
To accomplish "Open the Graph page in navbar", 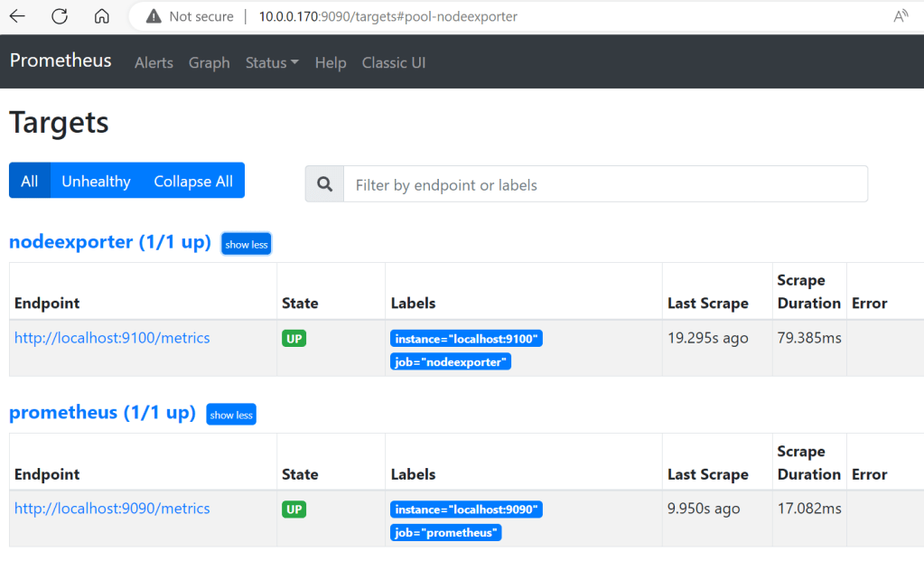I will click(x=209, y=62).
